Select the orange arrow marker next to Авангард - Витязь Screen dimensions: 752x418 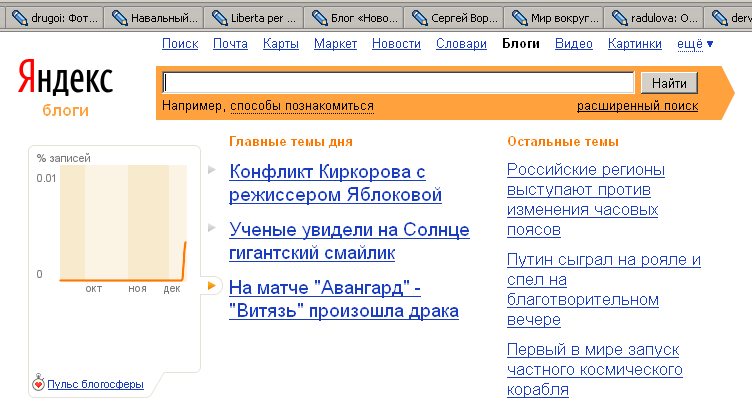pos(212,286)
